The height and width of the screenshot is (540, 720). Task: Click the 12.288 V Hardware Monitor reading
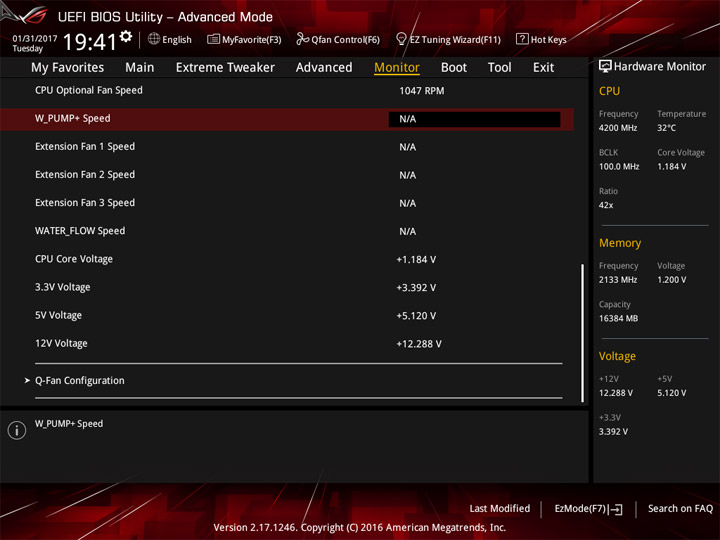[x=615, y=393]
